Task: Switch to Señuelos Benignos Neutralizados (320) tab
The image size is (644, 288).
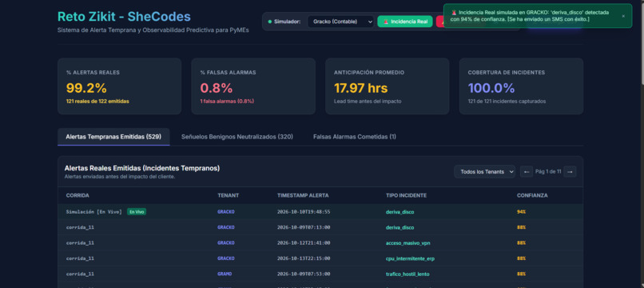Action: pyautogui.click(x=237, y=137)
